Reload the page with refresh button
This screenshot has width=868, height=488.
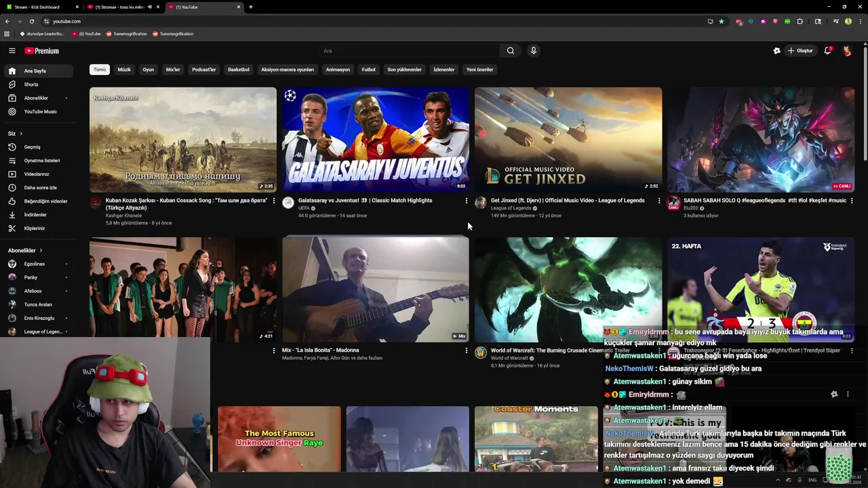pyautogui.click(x=31, y=21)
